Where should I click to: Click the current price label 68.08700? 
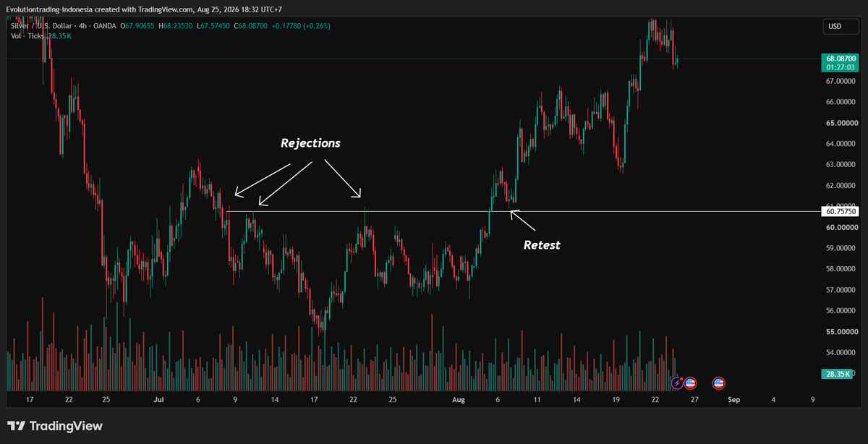(x=840, y=58)
